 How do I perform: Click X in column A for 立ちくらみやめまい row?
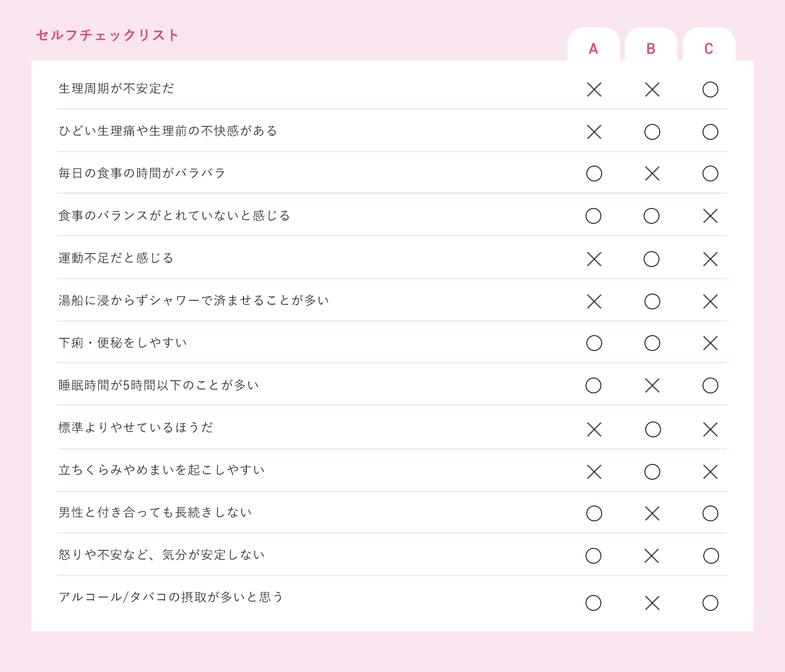pos(594,472)
